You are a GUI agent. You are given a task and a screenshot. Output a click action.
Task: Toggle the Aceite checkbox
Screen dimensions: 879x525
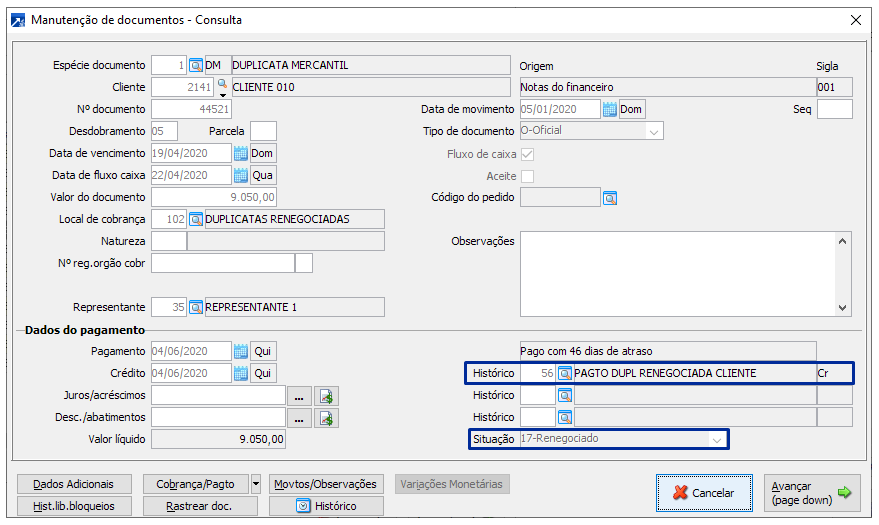[527, 176]
